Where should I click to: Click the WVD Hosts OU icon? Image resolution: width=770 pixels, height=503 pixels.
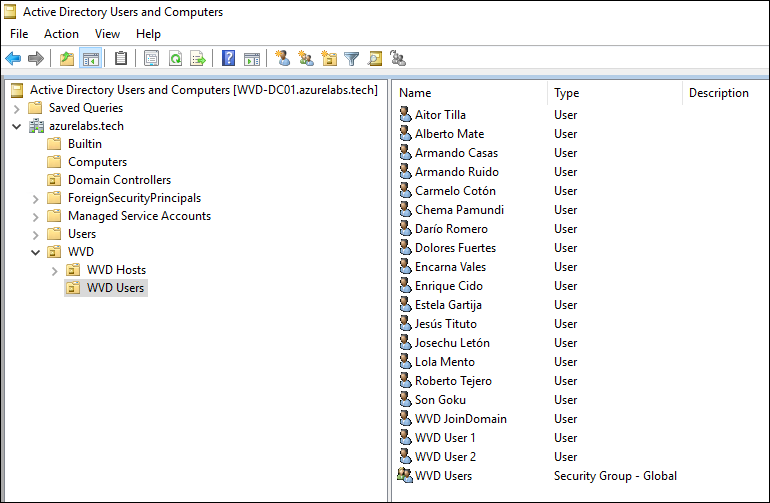tap(73, 270)
